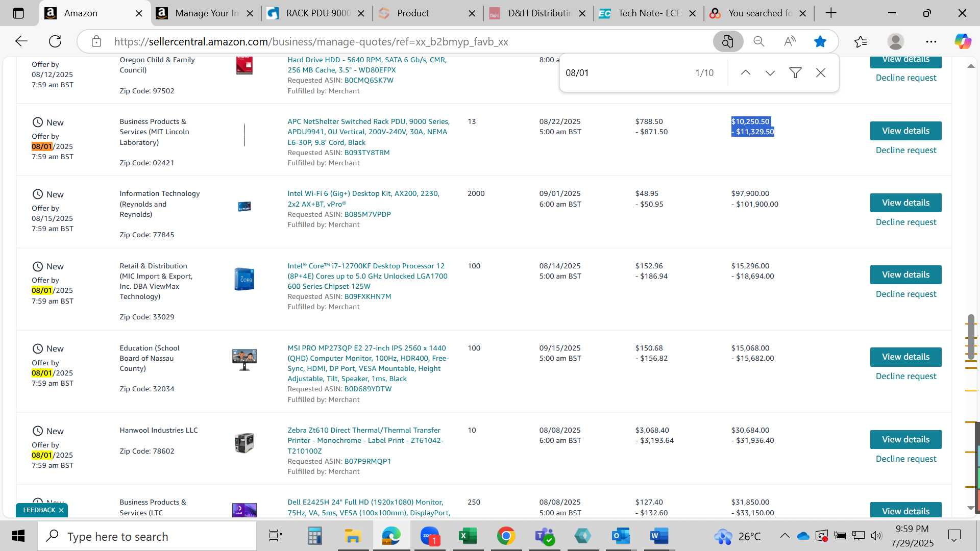Open Windows Start menu
This screenshot has width=980, height=551.
(x=18, y=536)
